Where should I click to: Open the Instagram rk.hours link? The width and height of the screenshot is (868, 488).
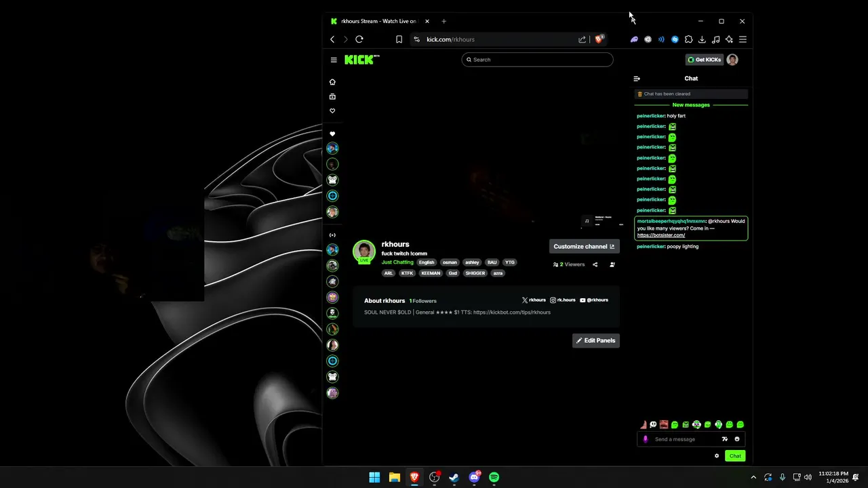(x=563, y=300)
